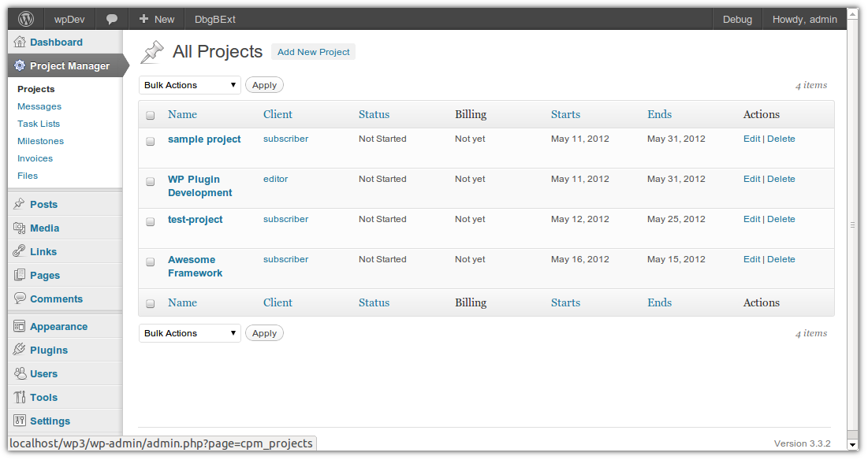
Task: Sort by Starts in the footer row
Action: click(x=565, y=303)
